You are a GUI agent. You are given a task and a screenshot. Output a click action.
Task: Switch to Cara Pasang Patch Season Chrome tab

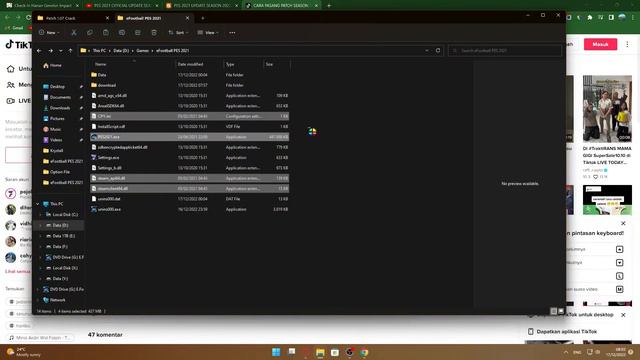[281, 6]
